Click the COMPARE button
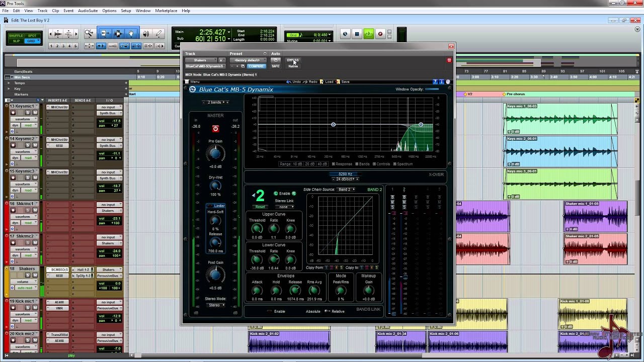This screenshot has width=644, height=362. pyautogui.click(x=256, y=66)
